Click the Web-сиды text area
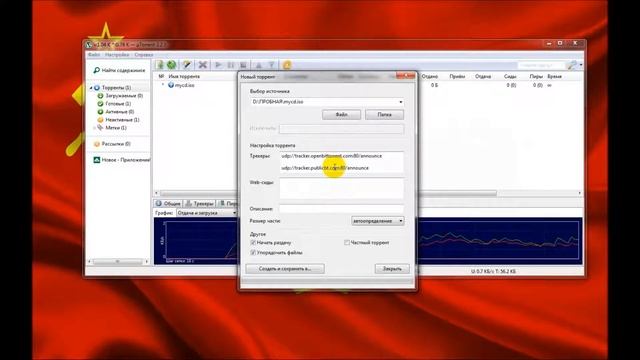The image size is (640, 360). [x=342, y=189]
